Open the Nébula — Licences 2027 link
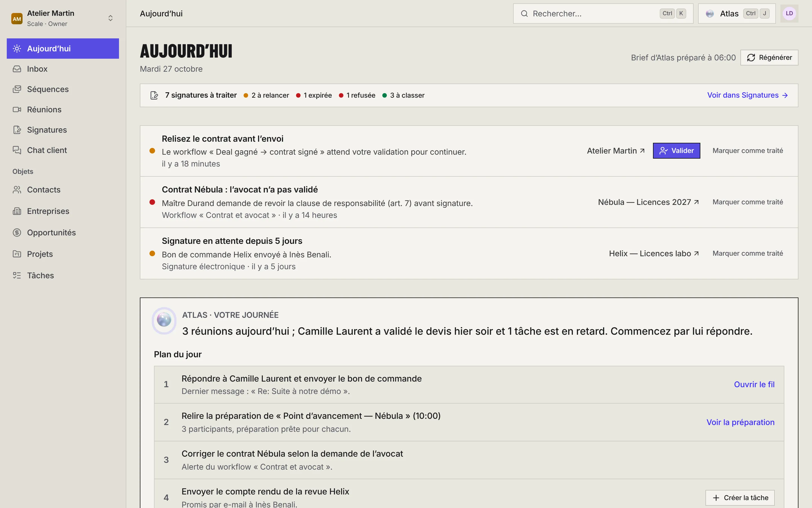Viewport: 812px width, 508px height. pos(648,202)
